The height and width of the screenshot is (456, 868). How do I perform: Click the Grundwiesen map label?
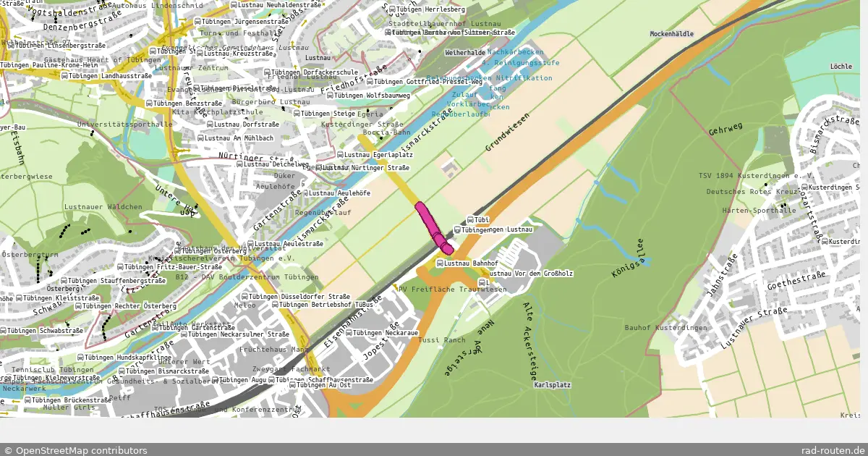(x=508, y=132)
